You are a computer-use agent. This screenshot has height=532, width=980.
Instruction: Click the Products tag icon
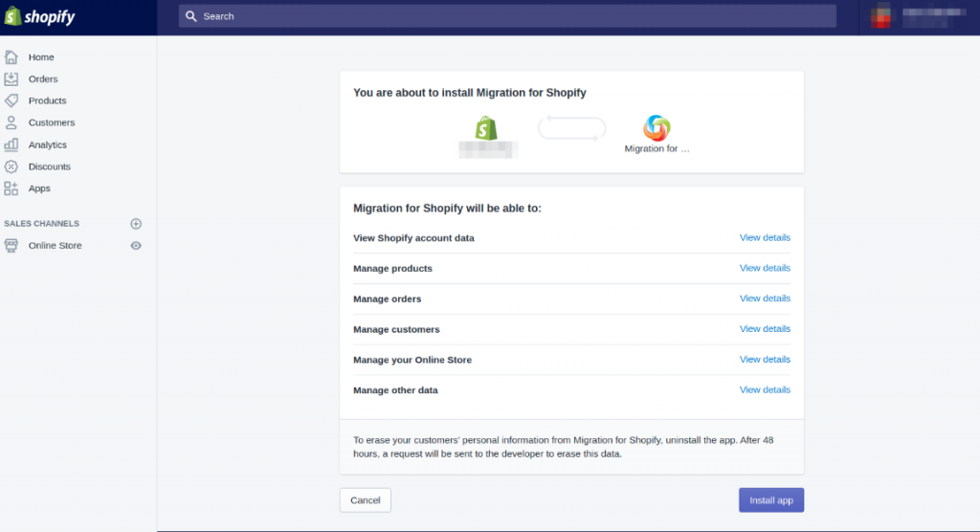(x=11, y=100)
